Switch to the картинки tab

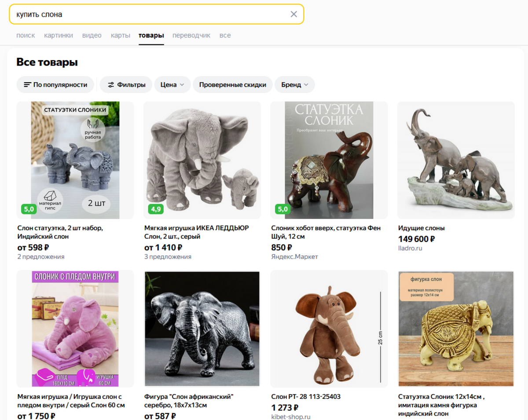coord(59,35)
